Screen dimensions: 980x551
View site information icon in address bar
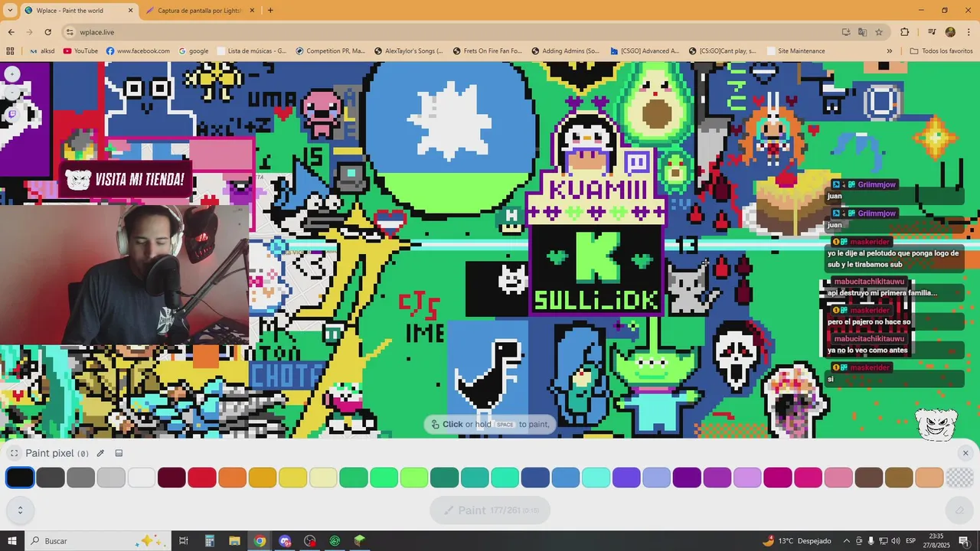click(x=70, y=32)
